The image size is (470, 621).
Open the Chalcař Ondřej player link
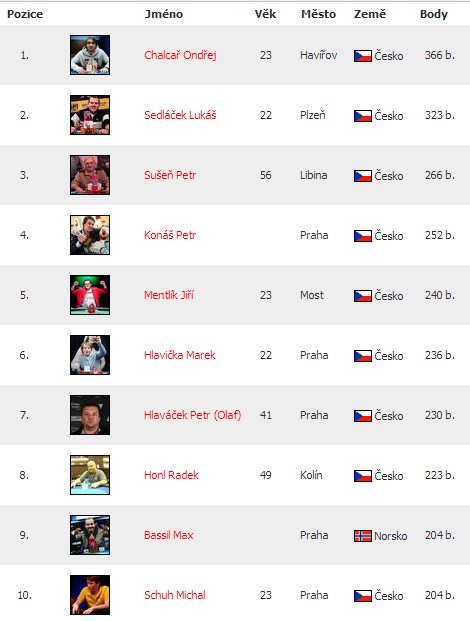click(x=180, y=55)
